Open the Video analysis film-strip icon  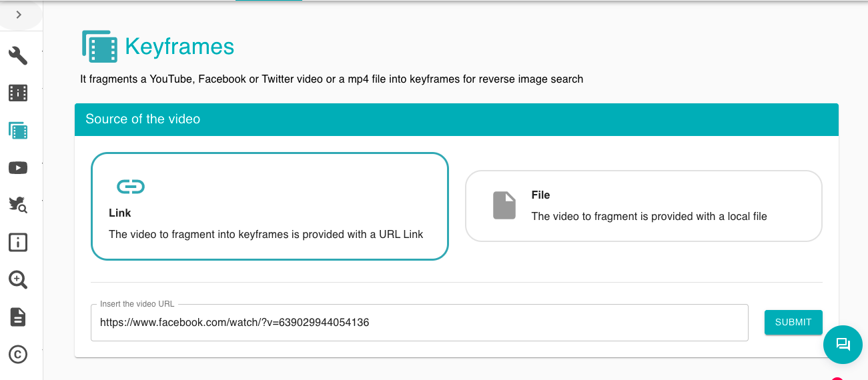(18, 93)
